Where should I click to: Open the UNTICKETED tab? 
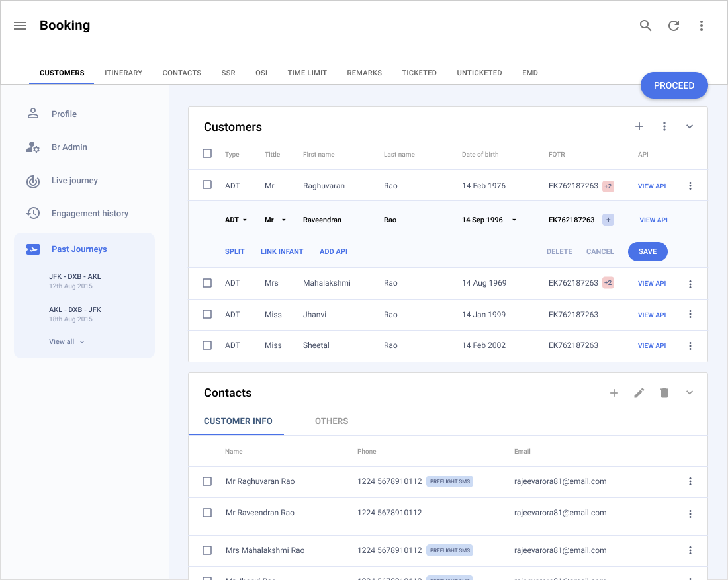pyautogui.click(x=479, y=73)
